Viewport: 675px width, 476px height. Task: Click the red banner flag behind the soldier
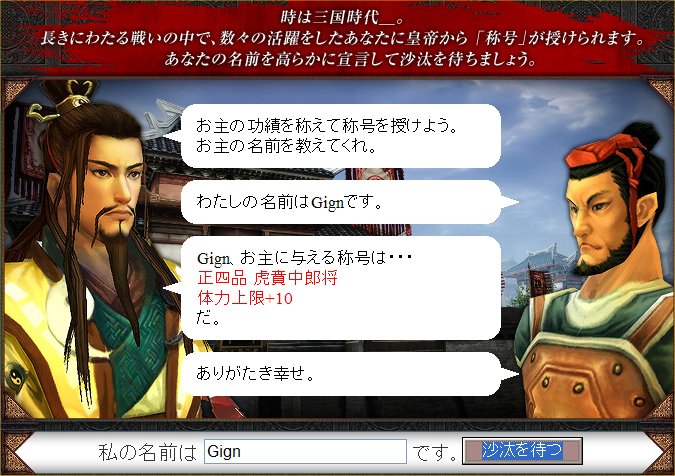537,281
